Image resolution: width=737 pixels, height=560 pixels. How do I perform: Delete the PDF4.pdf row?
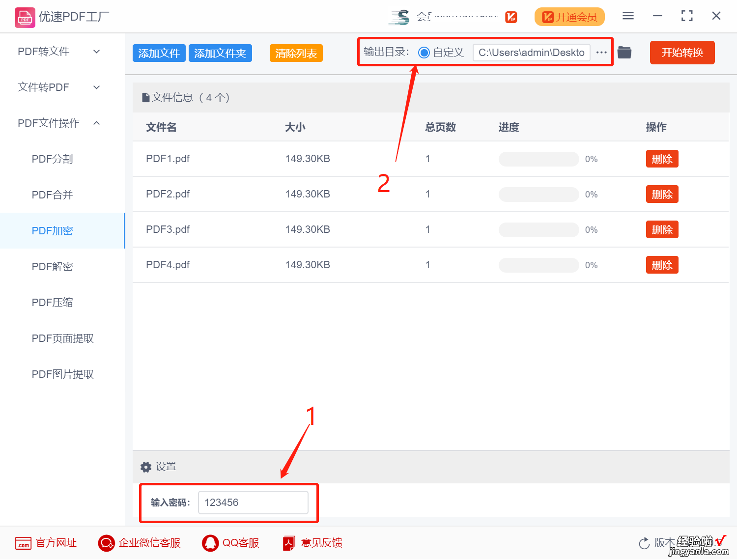coord(662,265)
